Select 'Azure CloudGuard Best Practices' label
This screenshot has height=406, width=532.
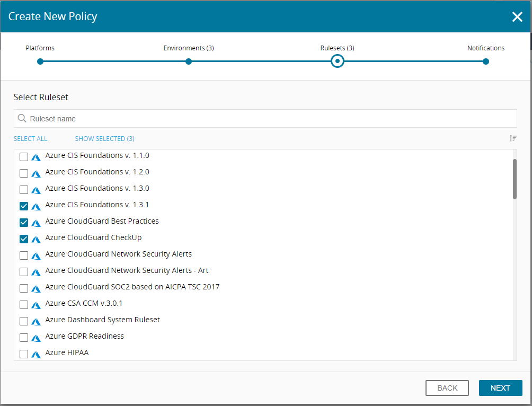(x=102, y=221)
